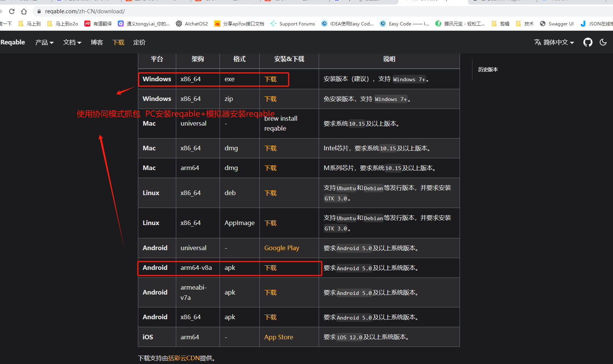The width and height of the screenshot is (613, 364).
Task: Reload the page with browser refresh icon
Action: click(x=12, y=11)
